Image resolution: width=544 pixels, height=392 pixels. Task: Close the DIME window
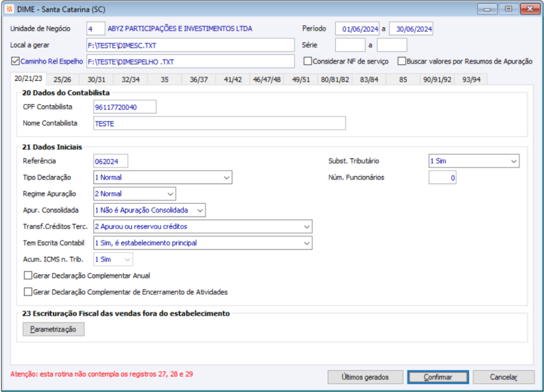click(x=530, y=9)
